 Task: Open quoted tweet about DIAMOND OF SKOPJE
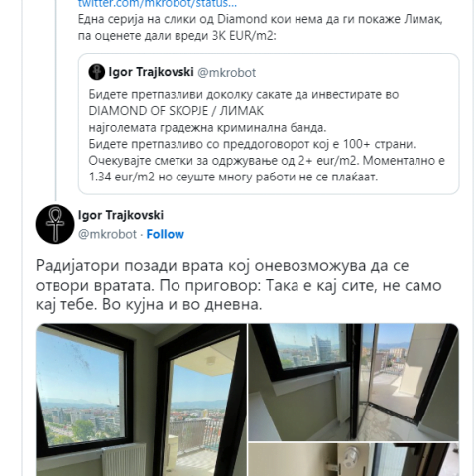[269, 124]
